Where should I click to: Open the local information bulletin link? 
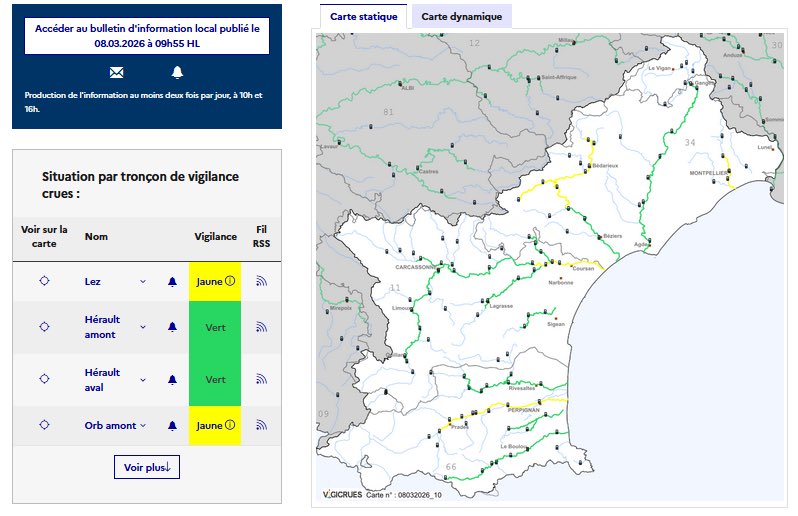point(147,36)
